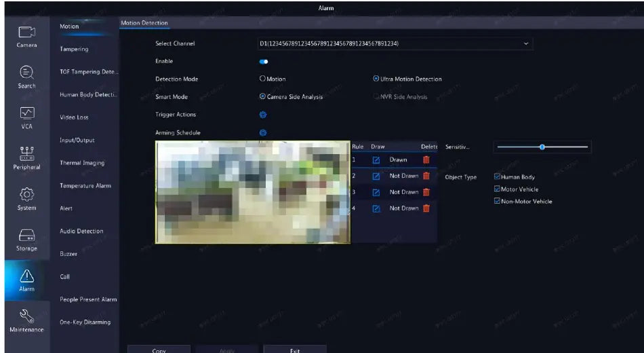The image size is (644, 353).
Task: Delete rule 1 with trash icon
Action: [426, 160]
